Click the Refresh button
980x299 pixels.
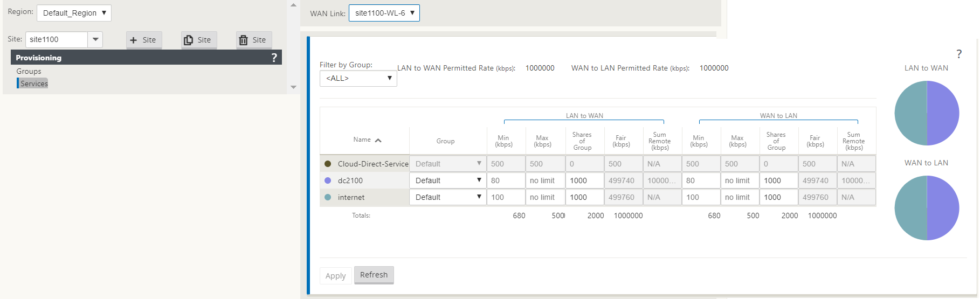(x=374, y=275)
